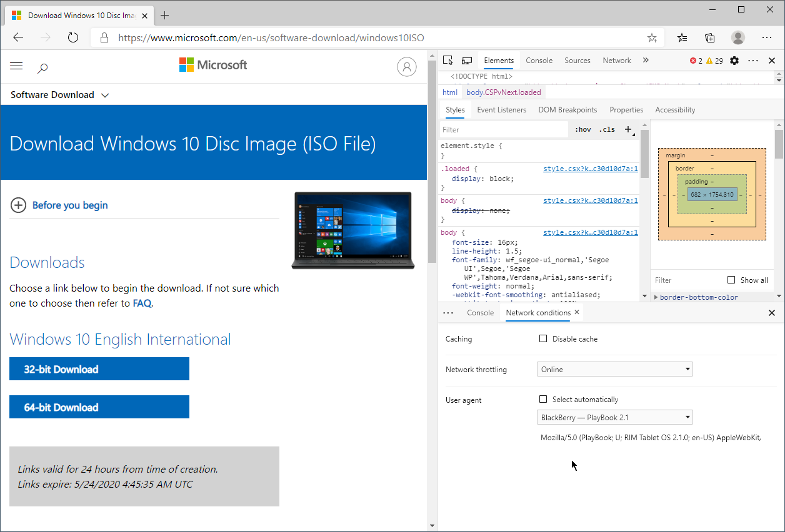Toggle .cls class editor
The width and height of the screenshot is (785, 532).
(607, 130)
